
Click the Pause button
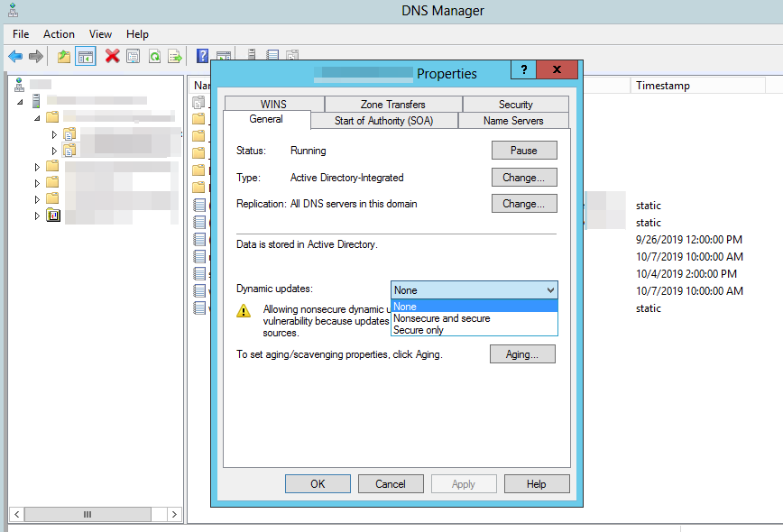524,151
